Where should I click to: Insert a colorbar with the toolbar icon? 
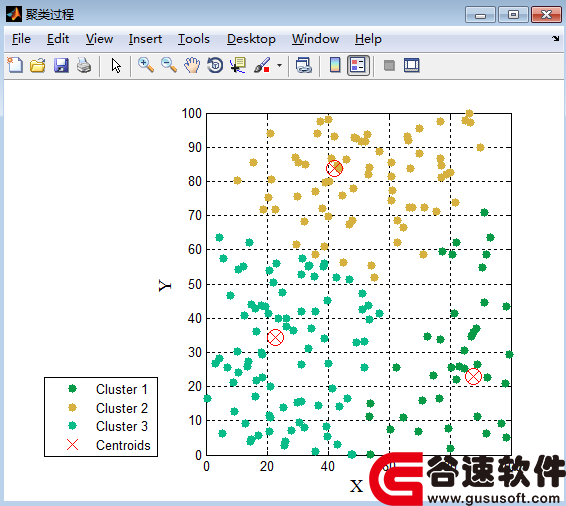[335, 65]
